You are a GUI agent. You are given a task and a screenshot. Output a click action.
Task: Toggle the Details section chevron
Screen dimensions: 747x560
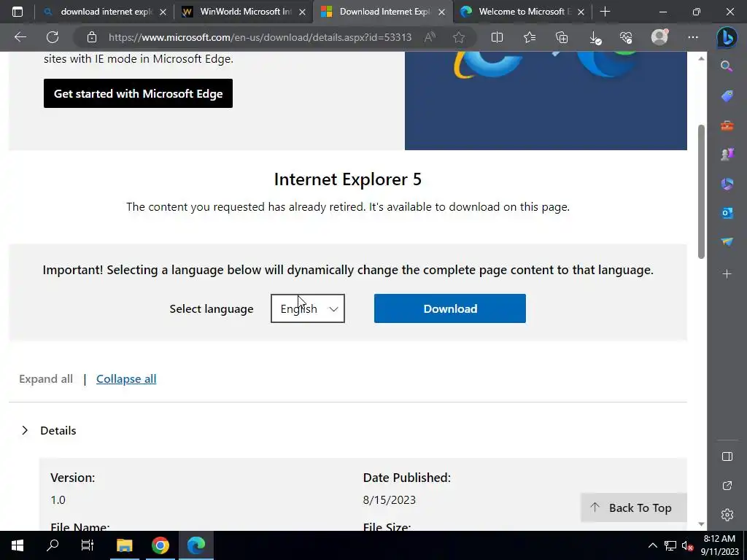tap(25, 430)
